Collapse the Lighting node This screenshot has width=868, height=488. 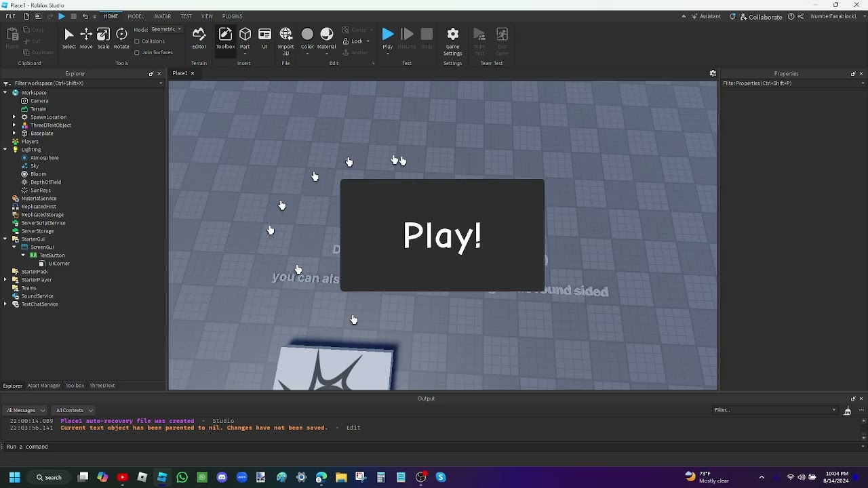(x=5, y=150)
